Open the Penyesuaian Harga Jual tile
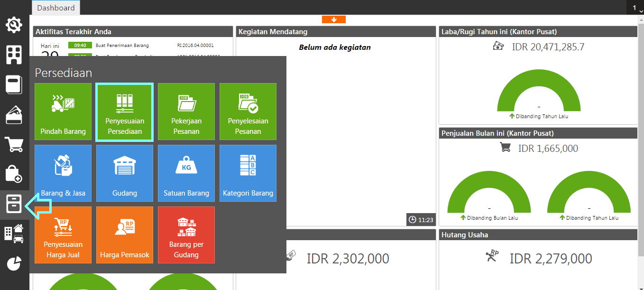 point(63,235)
